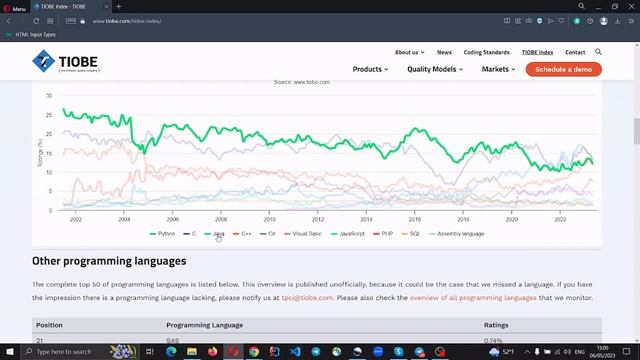Open overview of all programming languages link
This screenshot has width=640, height=360.
473,298
